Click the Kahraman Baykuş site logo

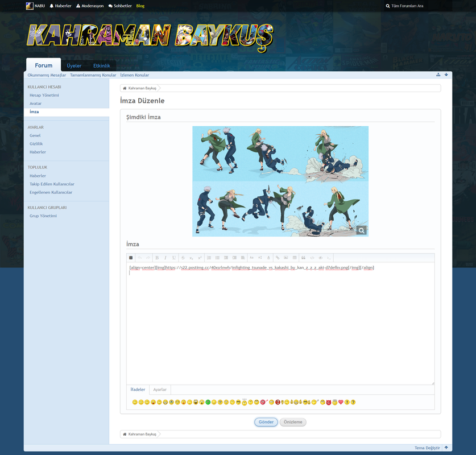(x=150, y=37)
